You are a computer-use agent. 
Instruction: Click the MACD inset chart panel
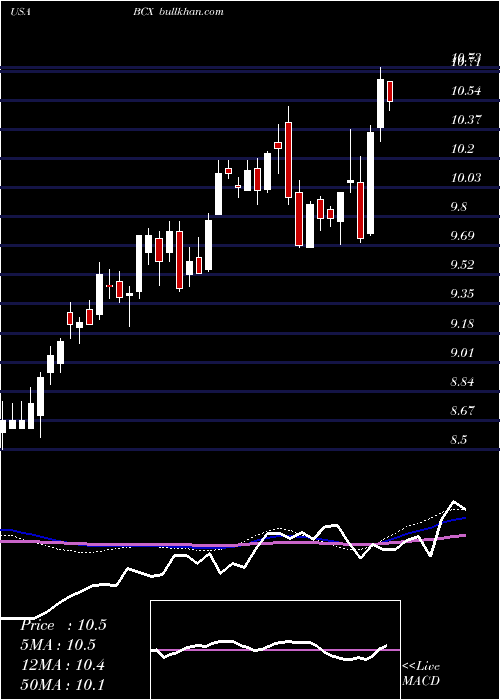(275, 650)
